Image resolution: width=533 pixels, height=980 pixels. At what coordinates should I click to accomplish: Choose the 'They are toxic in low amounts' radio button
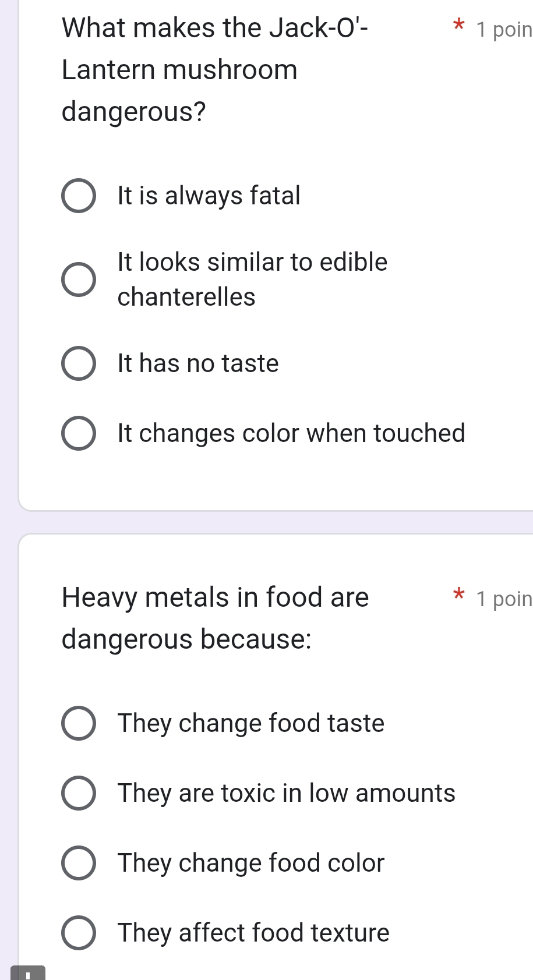79,793
